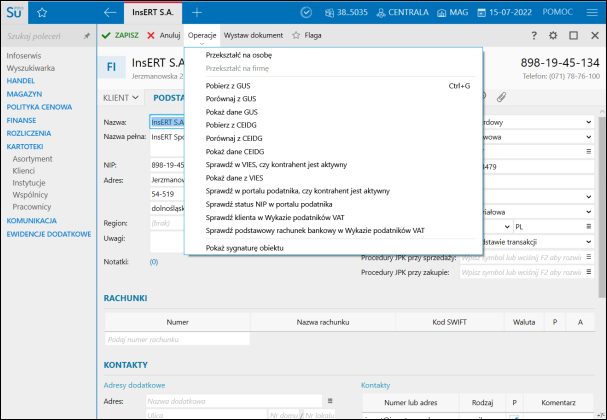
Task: Open POMOC in top bar
Action: [557, 12]
